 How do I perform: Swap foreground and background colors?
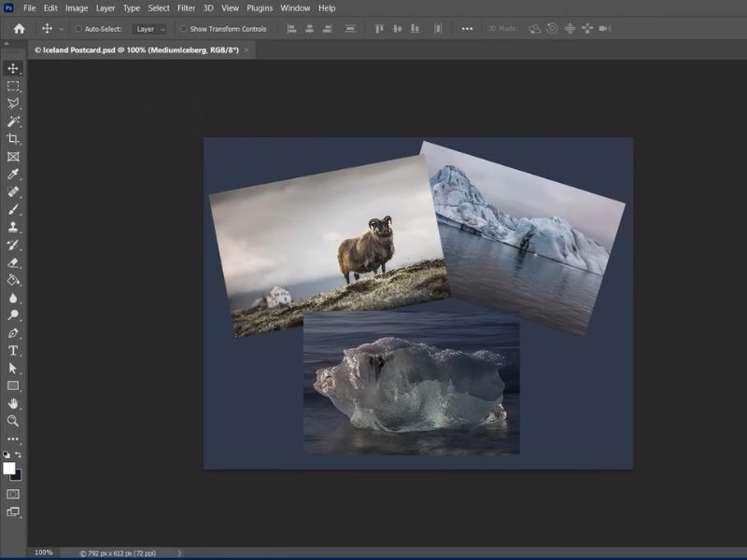pos(18,455)
